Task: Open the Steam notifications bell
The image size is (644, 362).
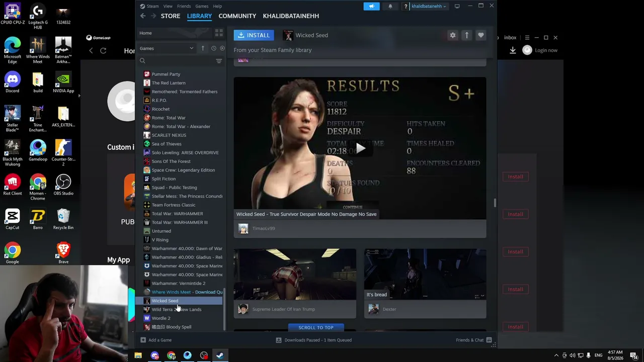Action: click(x=390, y=6)
